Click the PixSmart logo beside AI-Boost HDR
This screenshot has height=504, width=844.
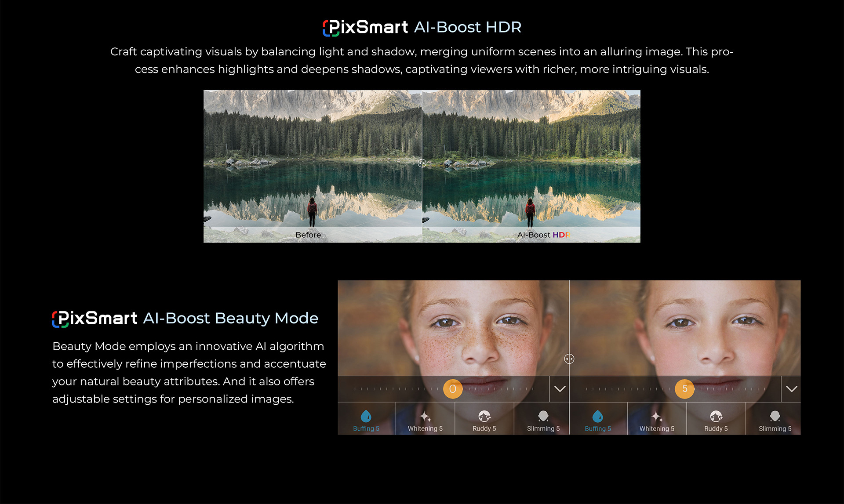coord(365,27)
